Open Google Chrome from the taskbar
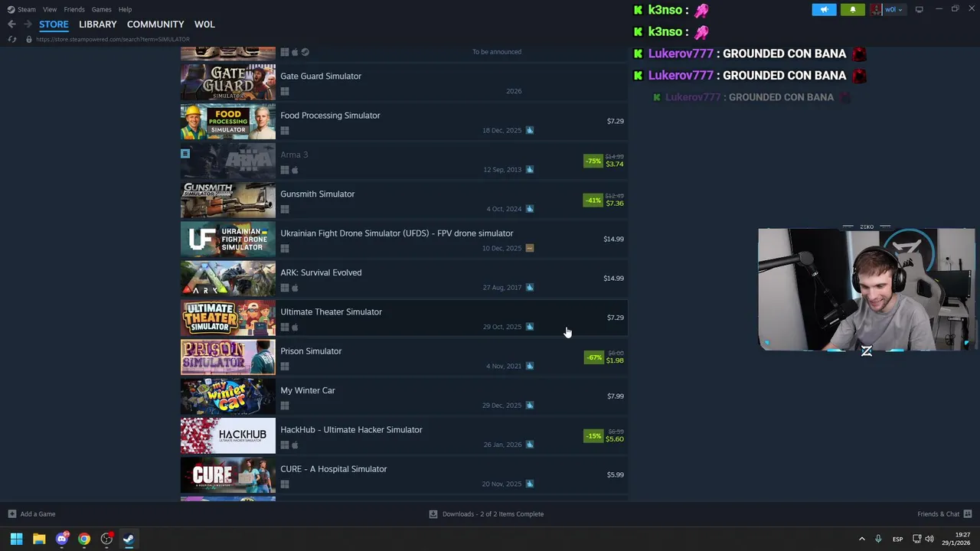The width and height of the screenshot is (980, 551). coord(84,539)
